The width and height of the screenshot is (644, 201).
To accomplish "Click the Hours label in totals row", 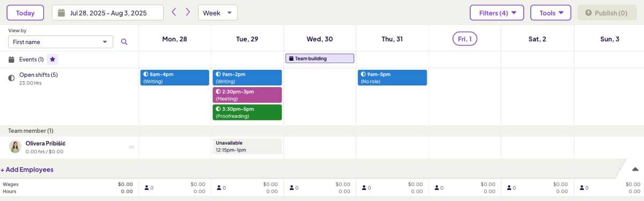I will (x=9, y=191).
